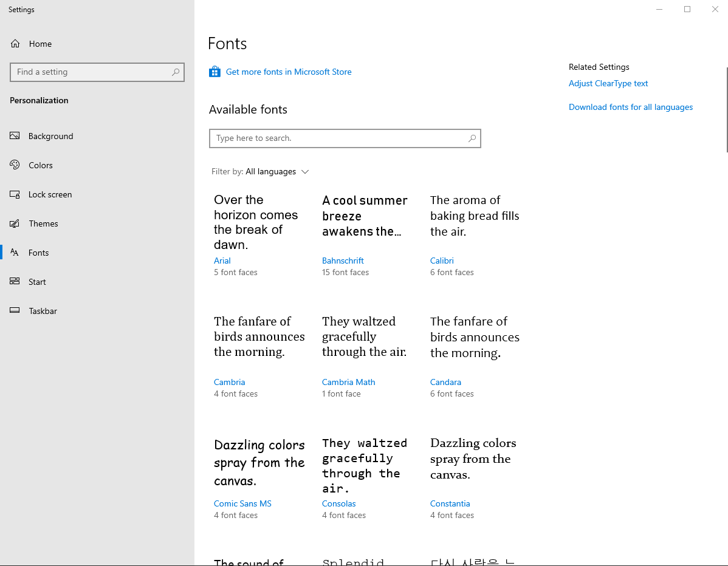Click the Type here to search font field
Image resolution: width=728 pixels, height=566 pixels.
click(x=345, y=138)
